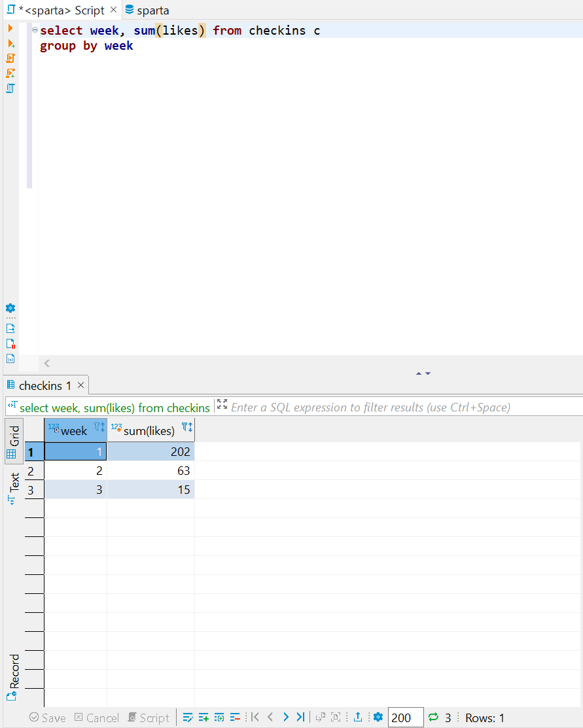Add a new row icon
This screenshot has height=728, width=583.
[x=203, y=718]
